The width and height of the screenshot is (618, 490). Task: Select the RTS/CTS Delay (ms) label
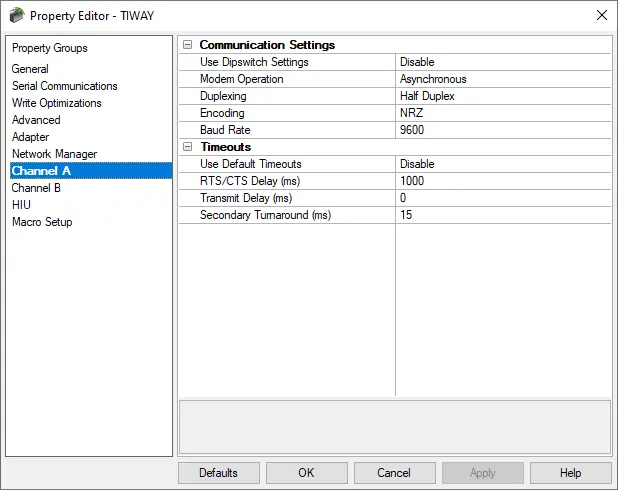tap(250, 181)
